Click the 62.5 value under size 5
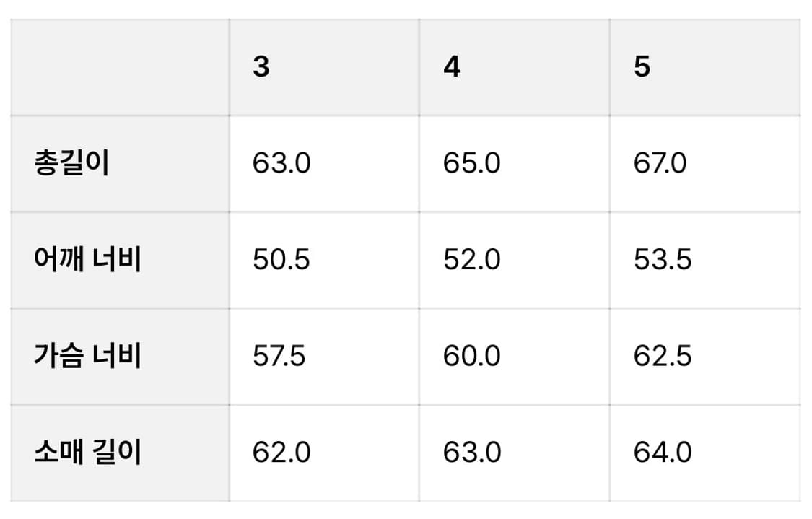Viewport: 812px width, 519px height. [663, 357]
